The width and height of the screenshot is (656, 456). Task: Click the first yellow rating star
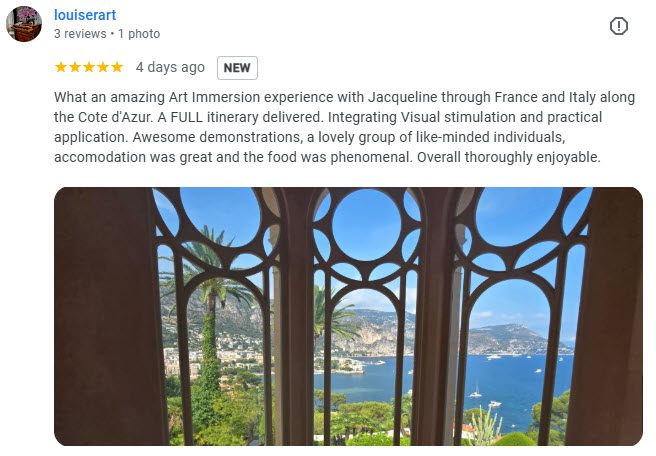(61, 68)
